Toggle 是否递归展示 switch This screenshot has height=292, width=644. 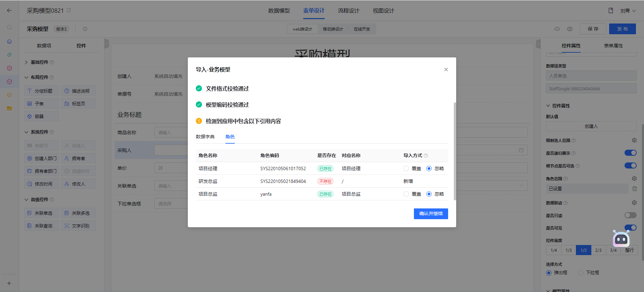click(x=631, y=153)
